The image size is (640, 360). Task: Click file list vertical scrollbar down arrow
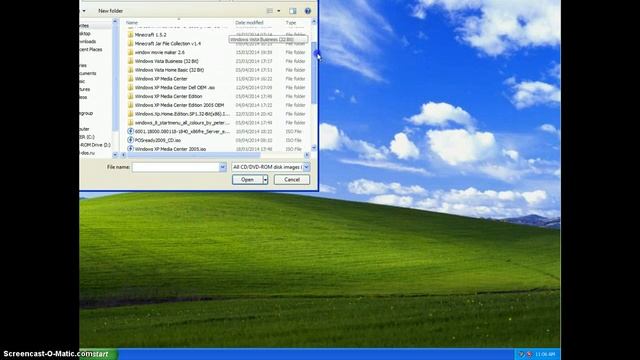(x=314, y=148)
